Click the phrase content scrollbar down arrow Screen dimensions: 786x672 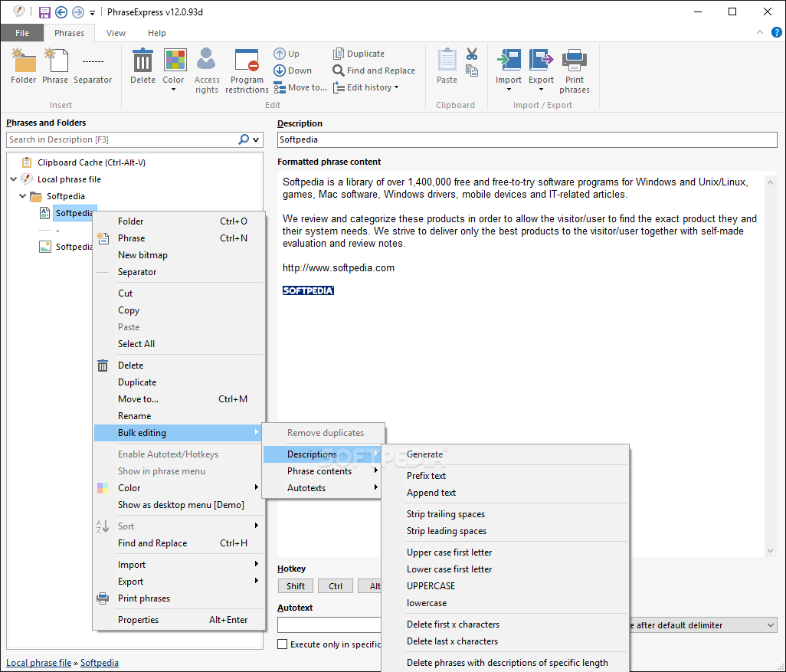pos(771,551)
